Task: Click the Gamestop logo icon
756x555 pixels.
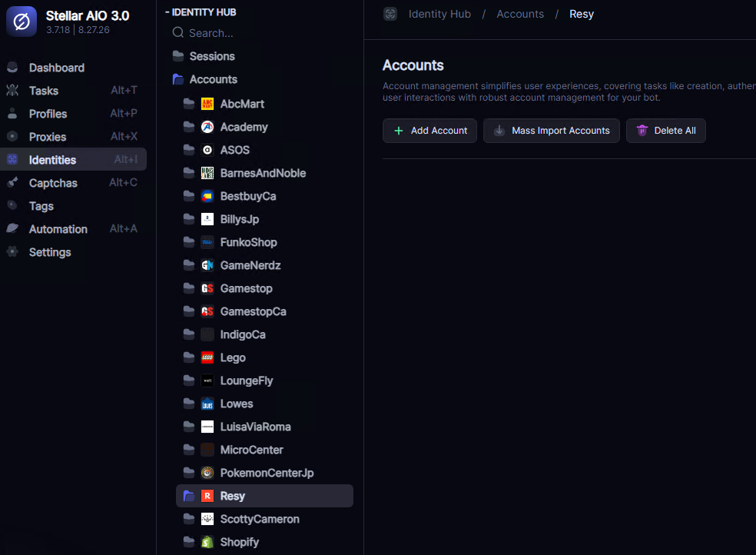Action: pos(207,288)
